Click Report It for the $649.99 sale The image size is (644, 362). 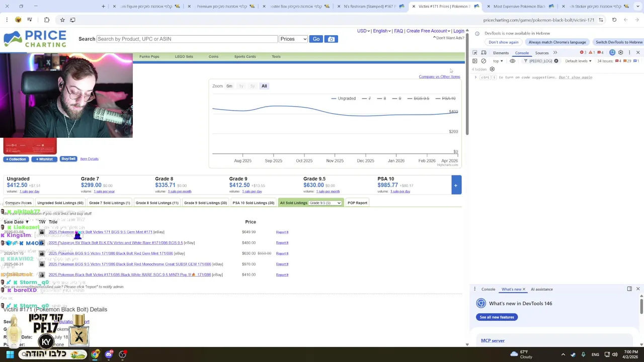[x=282, y=232]
